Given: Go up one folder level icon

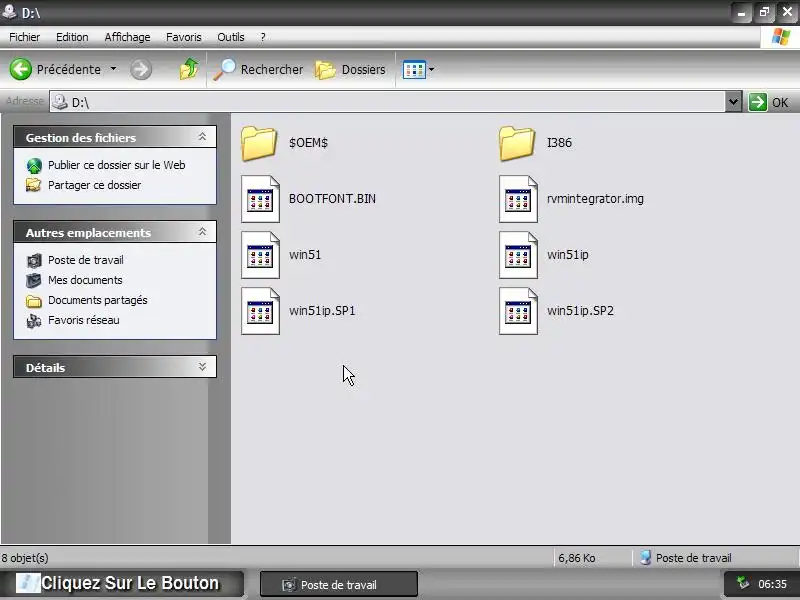Looking at the screenshot, I should pyautogui.click(x=189, y=69).
